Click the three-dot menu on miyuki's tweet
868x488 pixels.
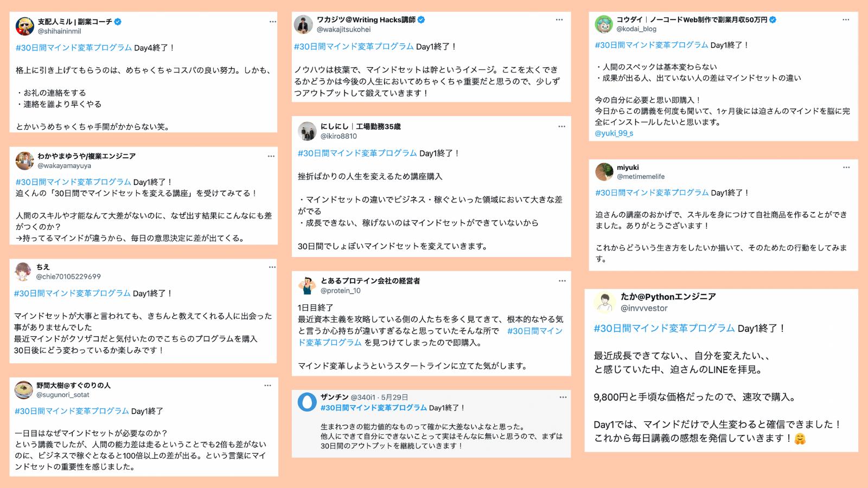point(846,168)
